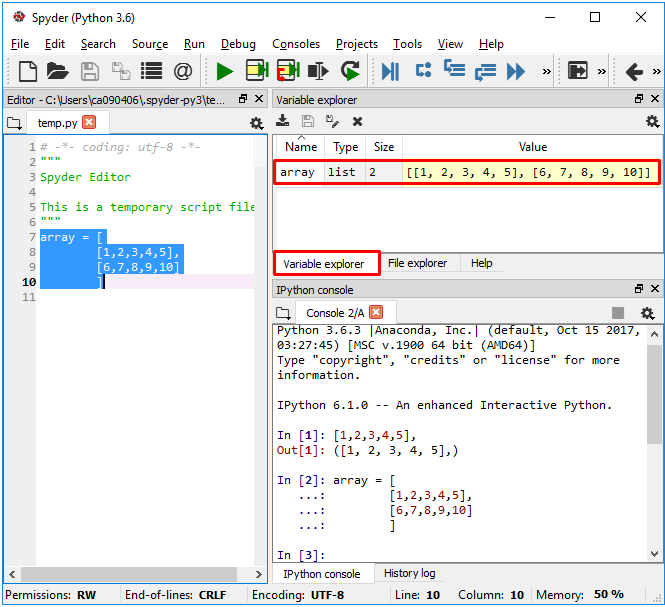Click the @ create cell icon
665x607 pixels.
click(183, 71)
